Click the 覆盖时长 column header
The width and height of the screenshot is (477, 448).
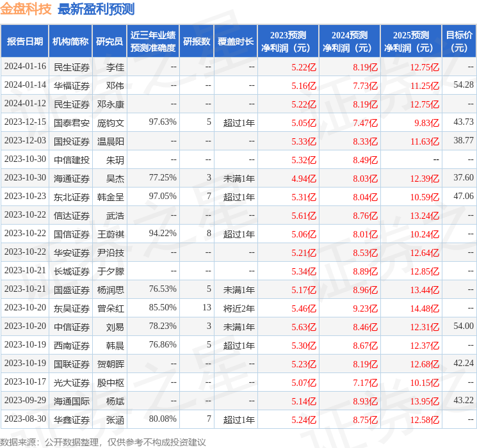point(236,41)
